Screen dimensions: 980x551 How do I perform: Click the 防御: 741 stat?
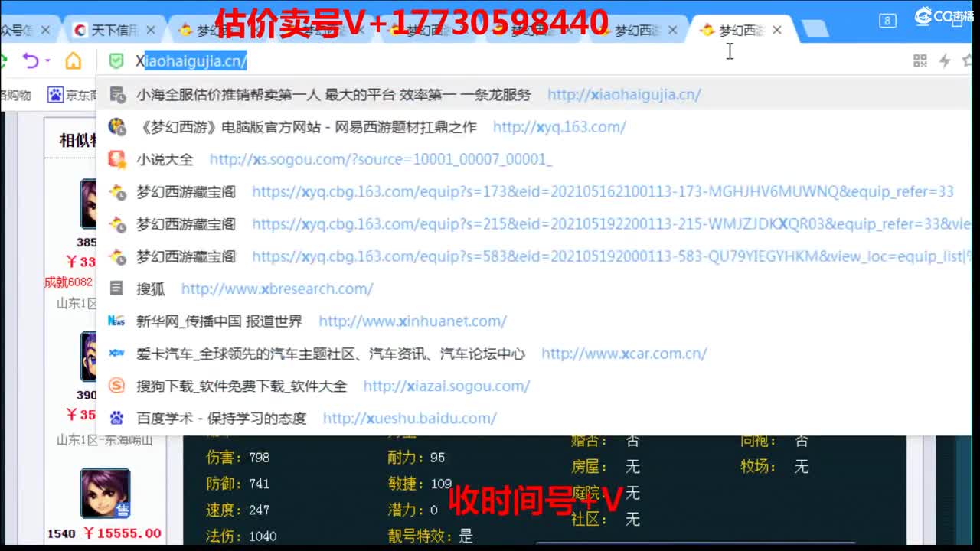coord(238,484)
